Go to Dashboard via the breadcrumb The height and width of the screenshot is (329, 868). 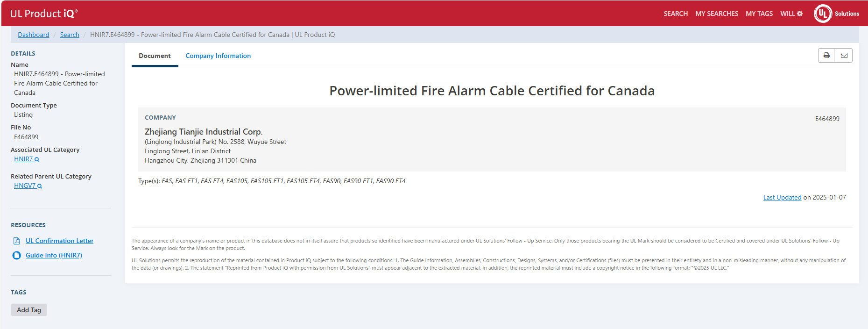pos(33,35)
